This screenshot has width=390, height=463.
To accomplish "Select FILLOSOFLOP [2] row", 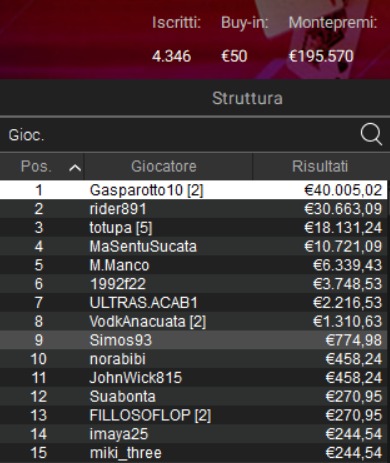I will click(x=194, y=415).
